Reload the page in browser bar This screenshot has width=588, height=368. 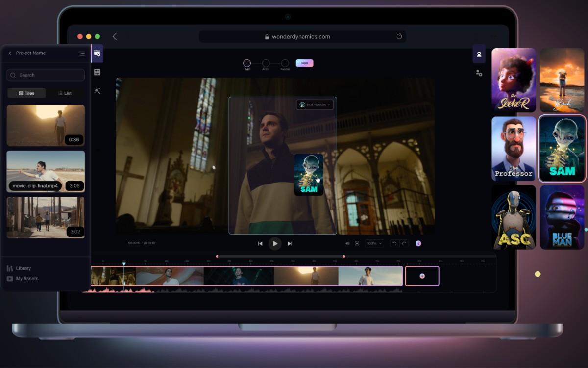tap(399, 36)
